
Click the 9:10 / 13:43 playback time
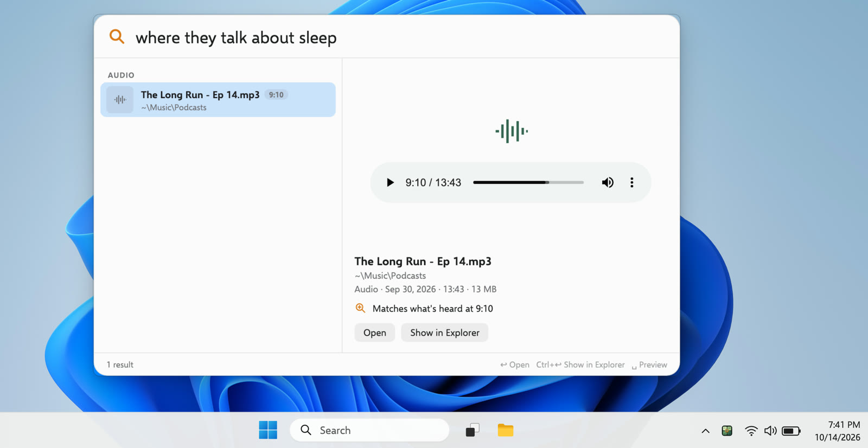[x=433, y=183]
